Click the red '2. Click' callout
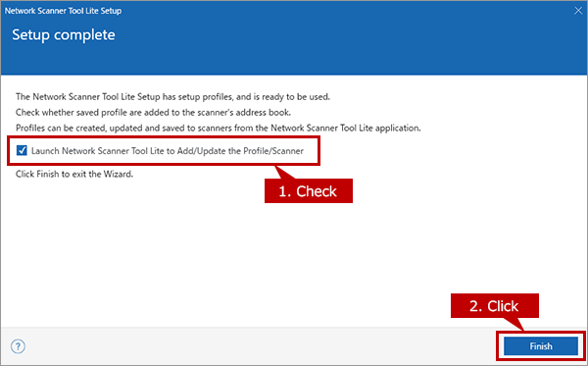 (494, 306)
